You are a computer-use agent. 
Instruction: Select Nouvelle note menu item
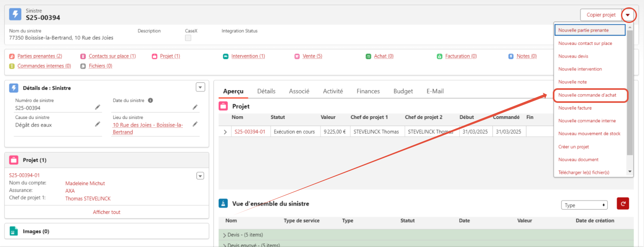click(x=590, y=82)
